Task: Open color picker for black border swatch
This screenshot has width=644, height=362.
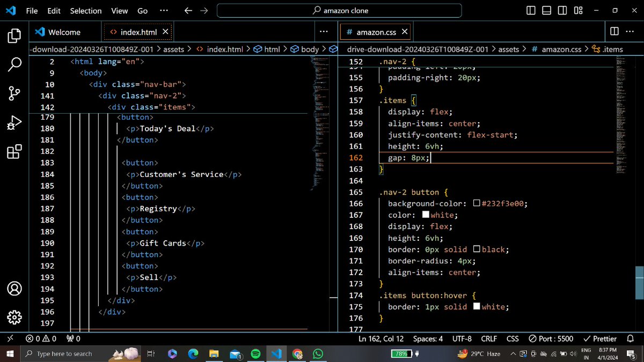Action: 477,249
